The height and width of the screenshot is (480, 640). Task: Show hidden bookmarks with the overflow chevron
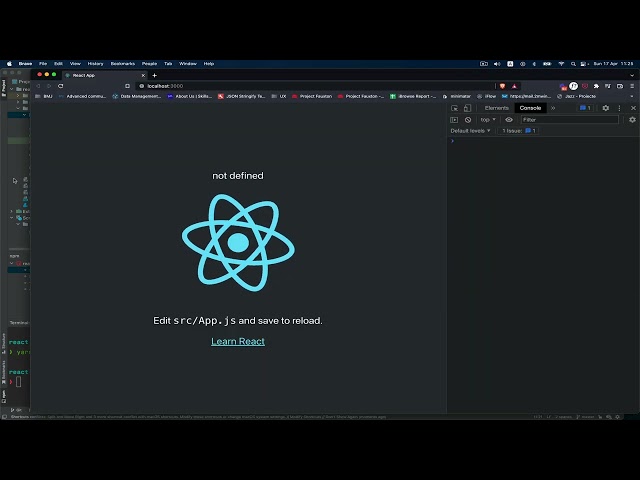coord(632,96)
